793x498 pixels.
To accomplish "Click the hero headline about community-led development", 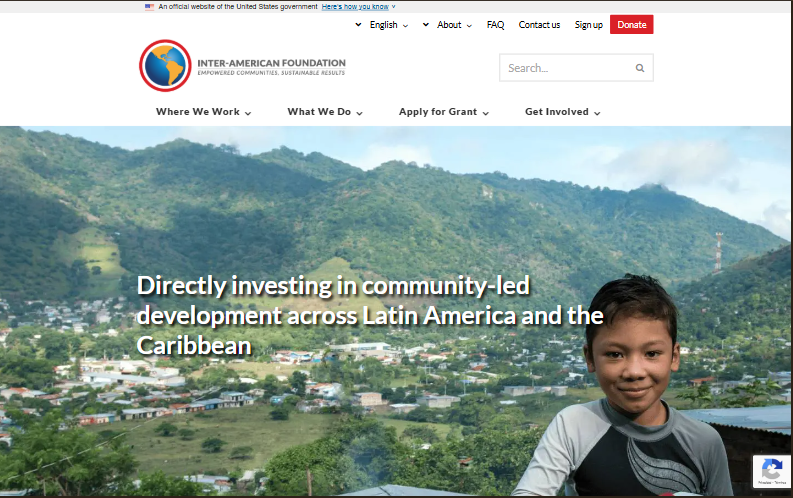I will 370,315.
